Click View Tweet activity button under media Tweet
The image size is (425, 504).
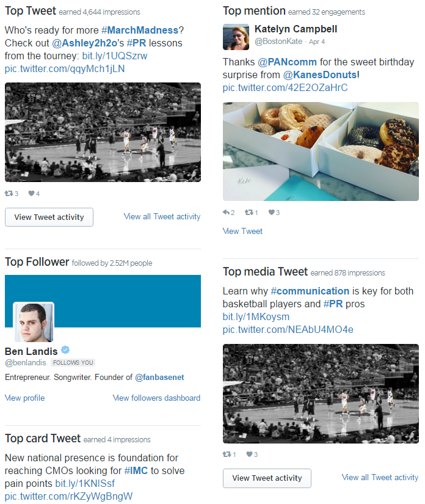(x=267, y=478)
